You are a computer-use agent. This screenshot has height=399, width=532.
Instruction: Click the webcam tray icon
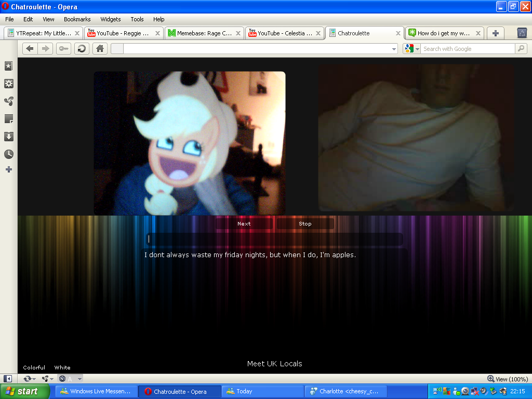[x=465, y=391]
